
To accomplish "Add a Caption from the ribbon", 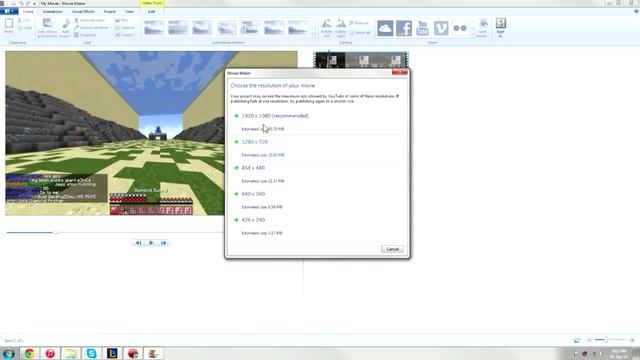I will point(125,28).
